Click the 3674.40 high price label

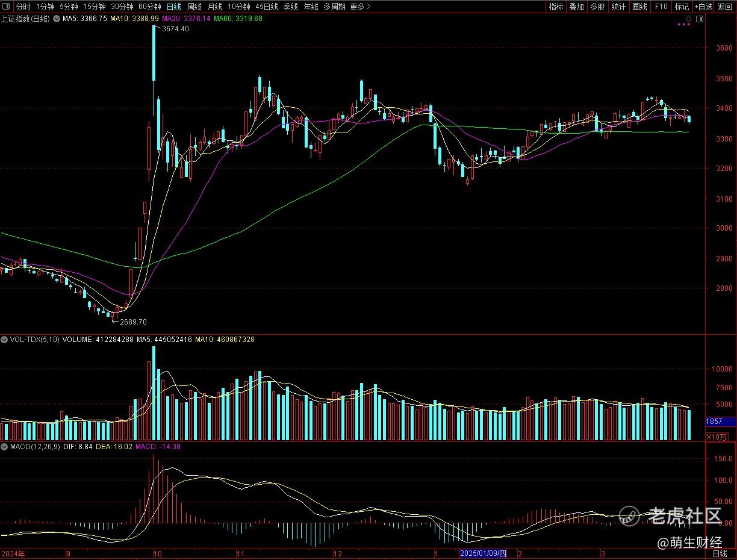pyautogui.click(x=175, y=29)
